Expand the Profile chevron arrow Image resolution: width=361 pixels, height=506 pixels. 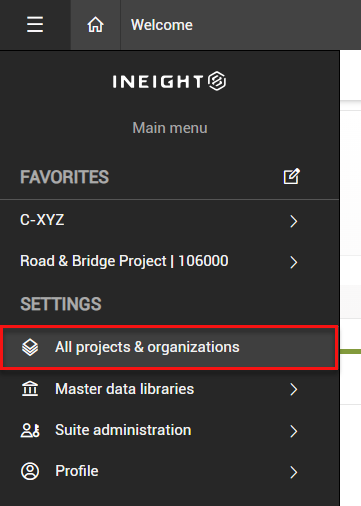pos(294,472)
